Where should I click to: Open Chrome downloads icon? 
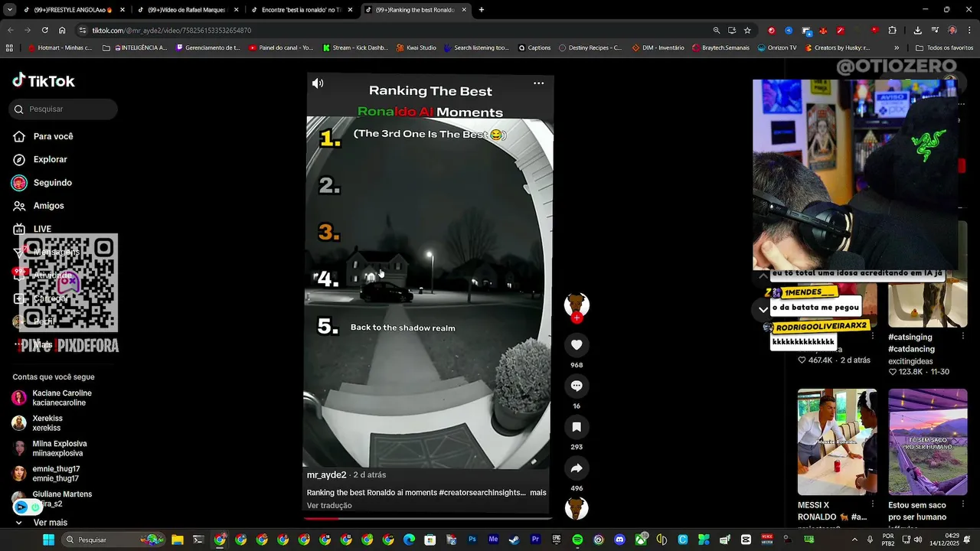pos(917,31)
